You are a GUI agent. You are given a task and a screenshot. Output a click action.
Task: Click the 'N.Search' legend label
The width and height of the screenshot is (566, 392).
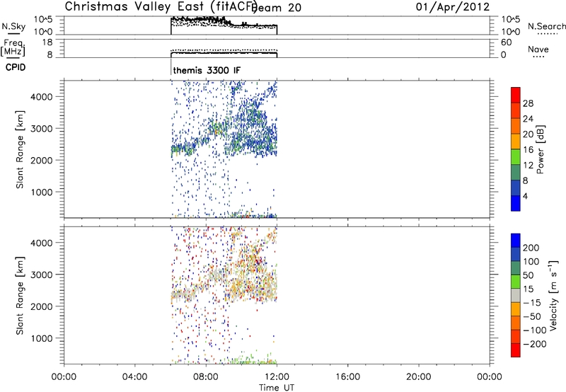tap(546, 26)
